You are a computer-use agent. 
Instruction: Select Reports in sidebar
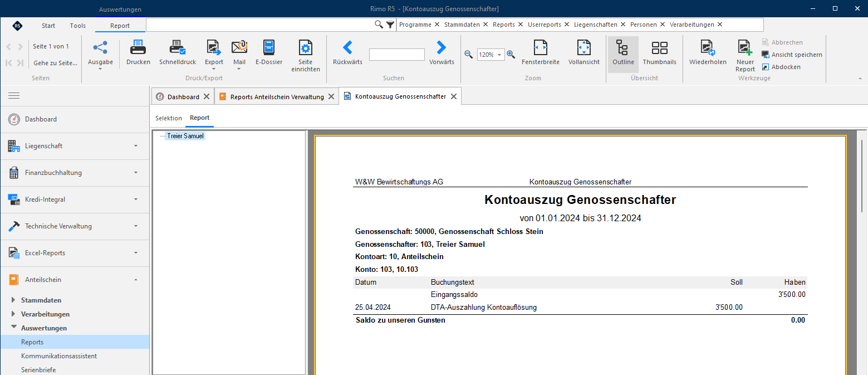click(75, 342)
